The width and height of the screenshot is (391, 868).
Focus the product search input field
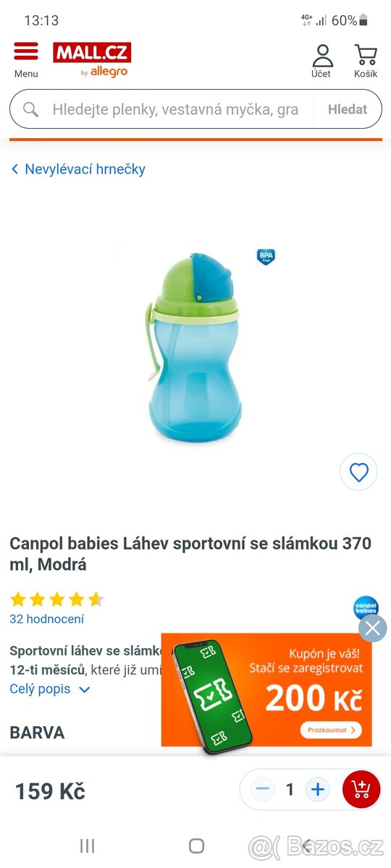click(x=175, y=109)
